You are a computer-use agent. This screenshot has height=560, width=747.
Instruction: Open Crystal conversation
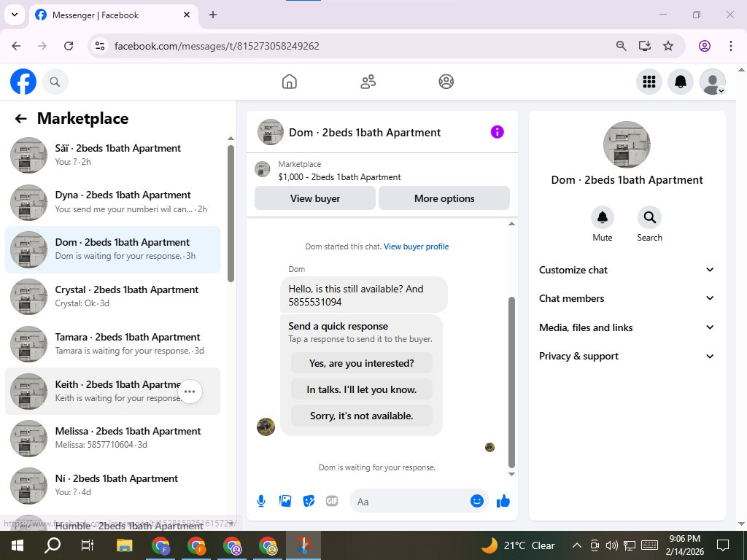pos(112,297)
